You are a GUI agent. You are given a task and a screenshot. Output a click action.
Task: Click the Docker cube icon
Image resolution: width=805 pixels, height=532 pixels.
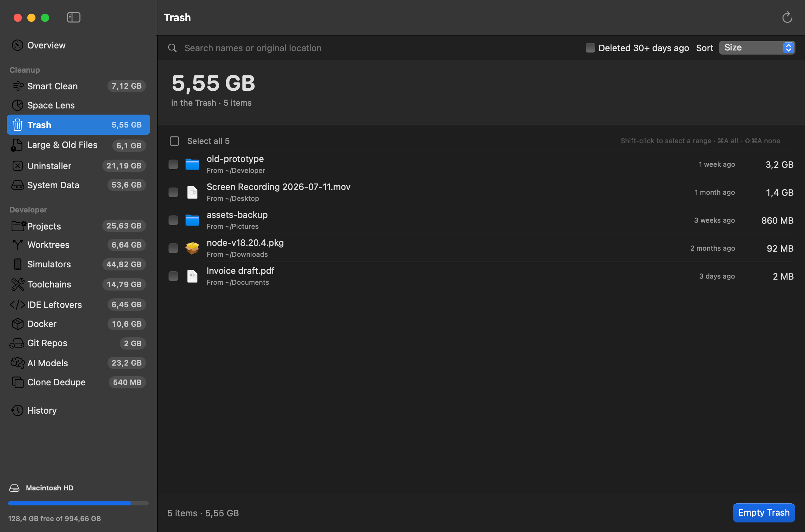coord(17,324)
